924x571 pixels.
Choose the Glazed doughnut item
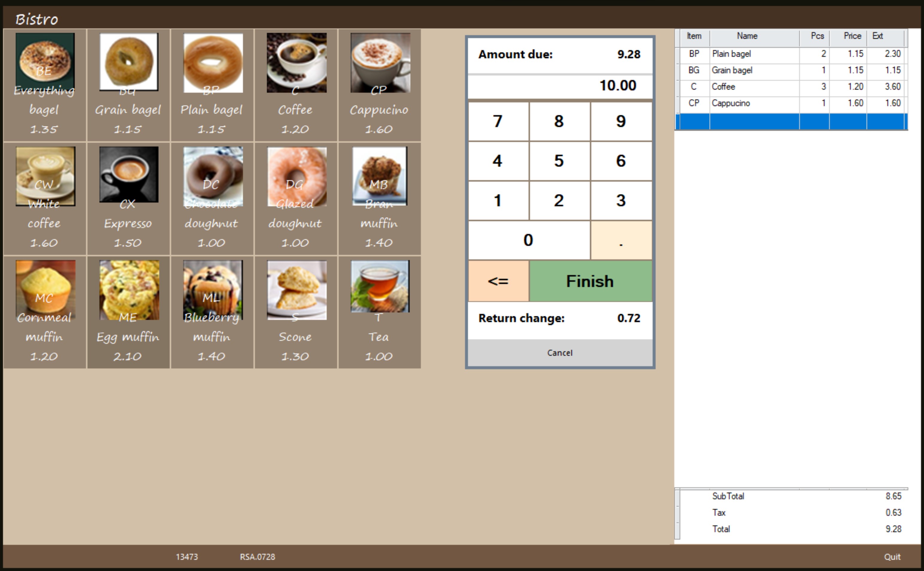click(296, 198)
